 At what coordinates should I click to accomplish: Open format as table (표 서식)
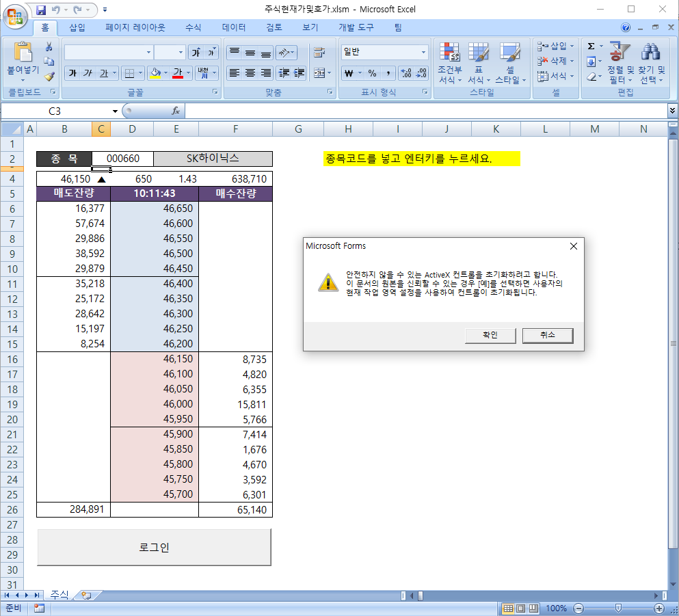(x=479, y=63)
